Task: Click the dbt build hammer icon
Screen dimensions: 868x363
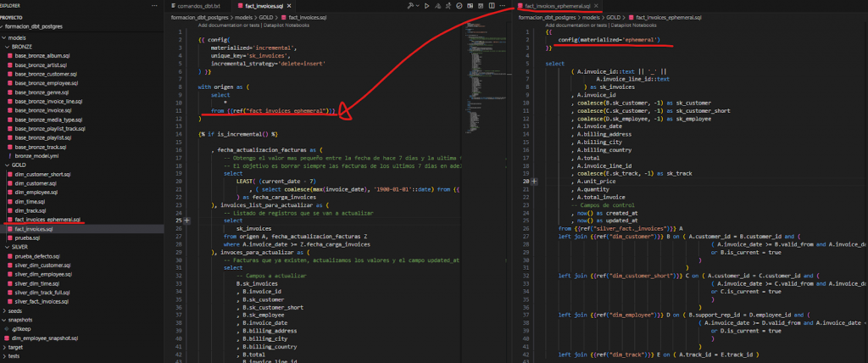Action: tap(409, 6)
